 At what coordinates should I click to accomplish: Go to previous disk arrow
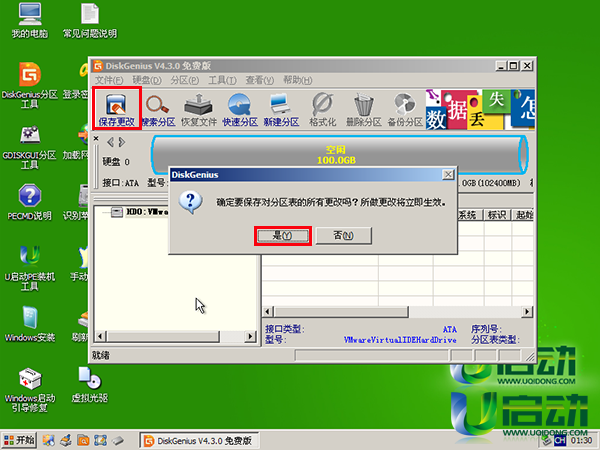(x=110, y=142)
